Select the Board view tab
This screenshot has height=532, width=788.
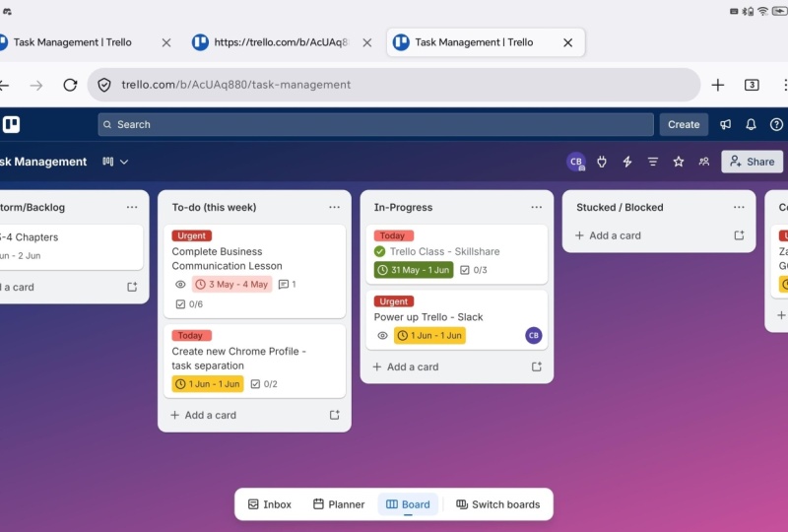tap(408, 504)
